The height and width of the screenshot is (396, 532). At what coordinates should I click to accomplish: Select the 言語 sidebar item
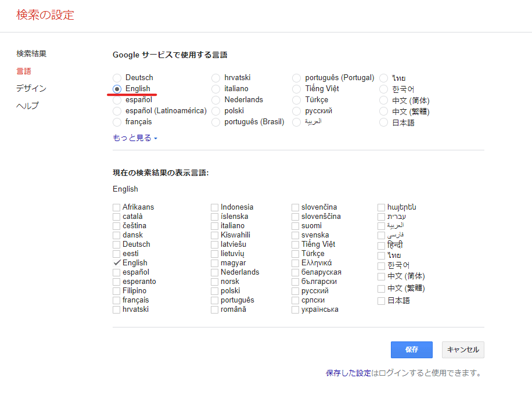24,71
